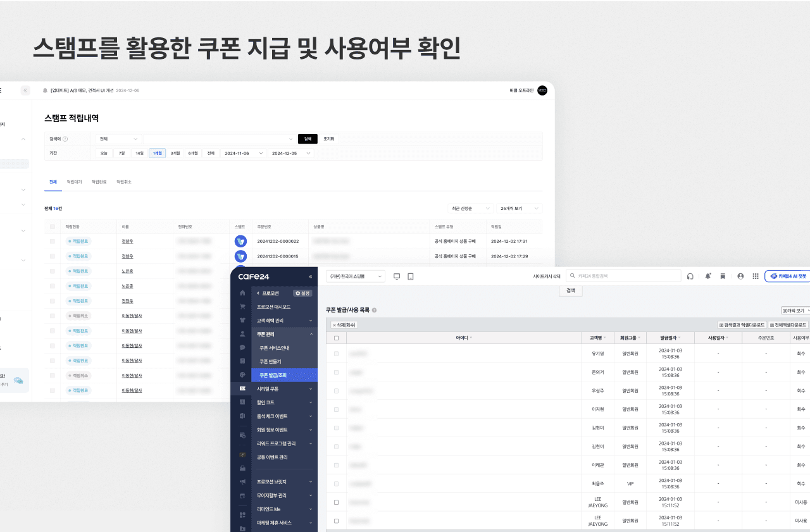810x532 pixels.
Task: Click 전체엑셀다운로드 button
Action: (788, 325)
